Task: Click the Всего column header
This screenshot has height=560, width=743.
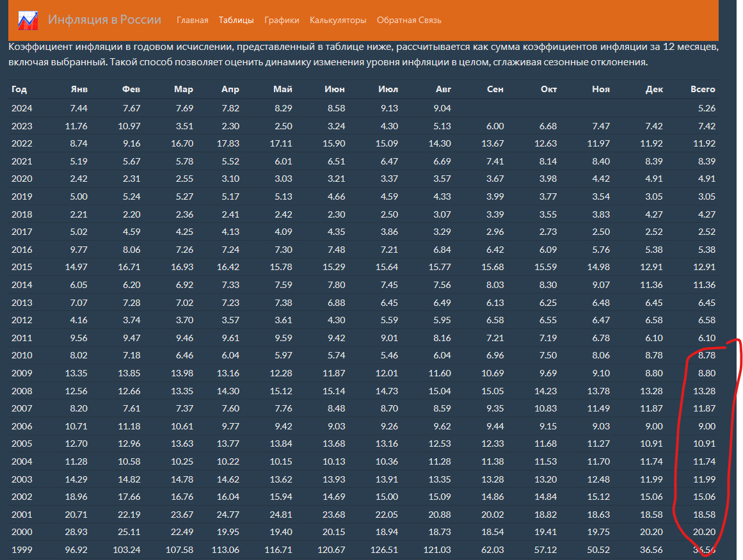Action: [x=703, y=89]
